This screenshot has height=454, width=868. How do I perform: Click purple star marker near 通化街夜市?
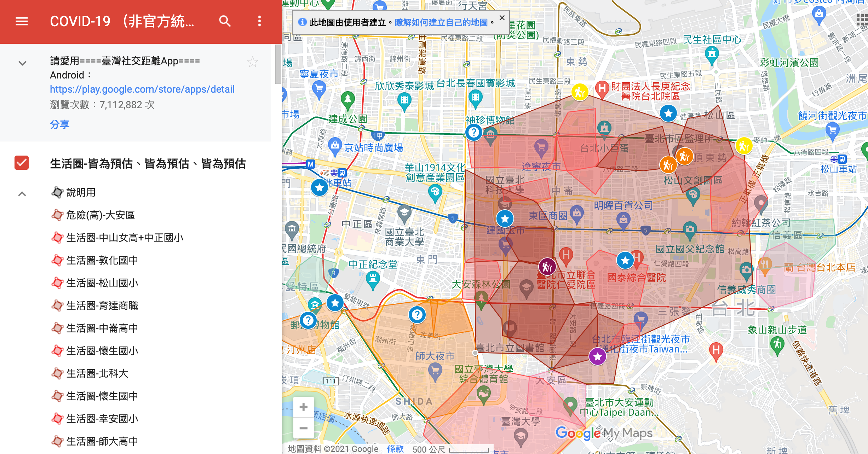tap(598, 356)
